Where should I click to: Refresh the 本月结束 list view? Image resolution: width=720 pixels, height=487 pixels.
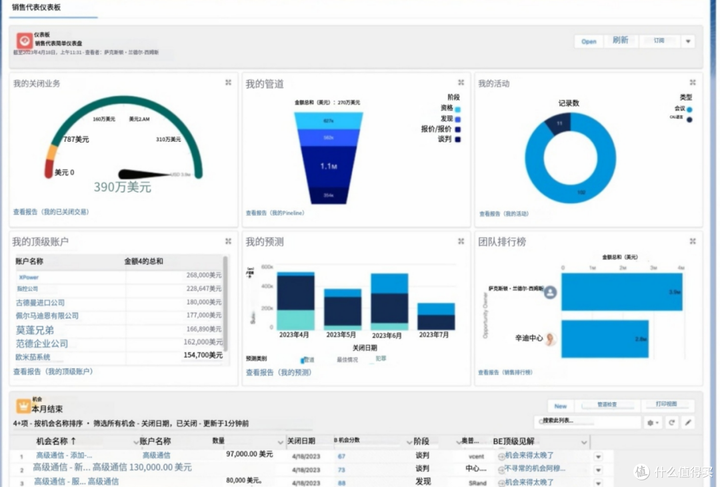(672, 423)
